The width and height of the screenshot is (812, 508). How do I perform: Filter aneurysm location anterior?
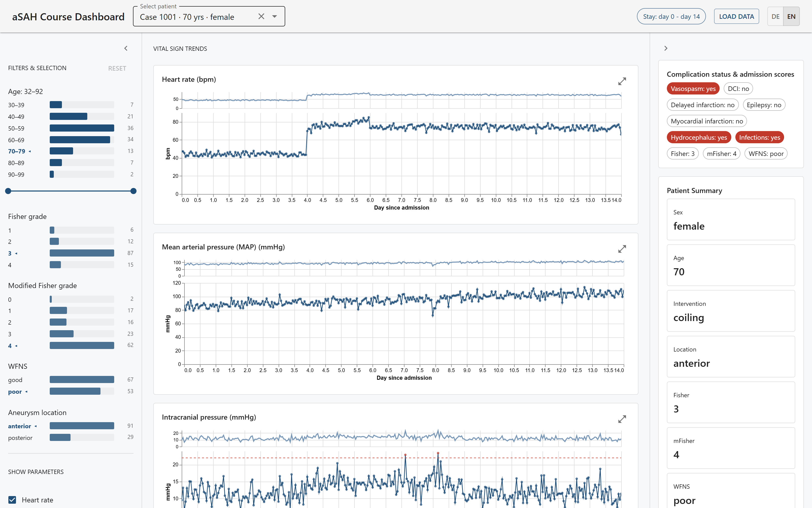(x=71, y=426)
